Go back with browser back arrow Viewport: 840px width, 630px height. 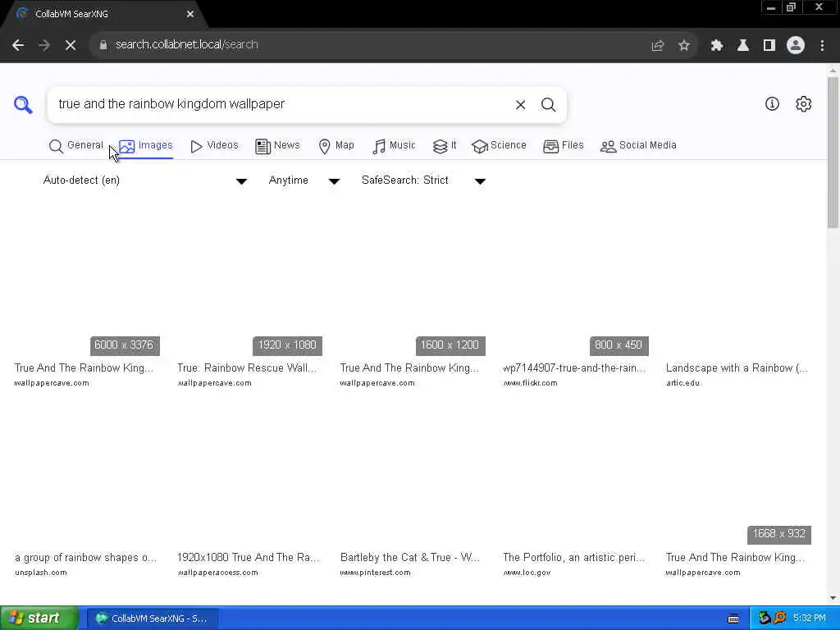(18, 45)
